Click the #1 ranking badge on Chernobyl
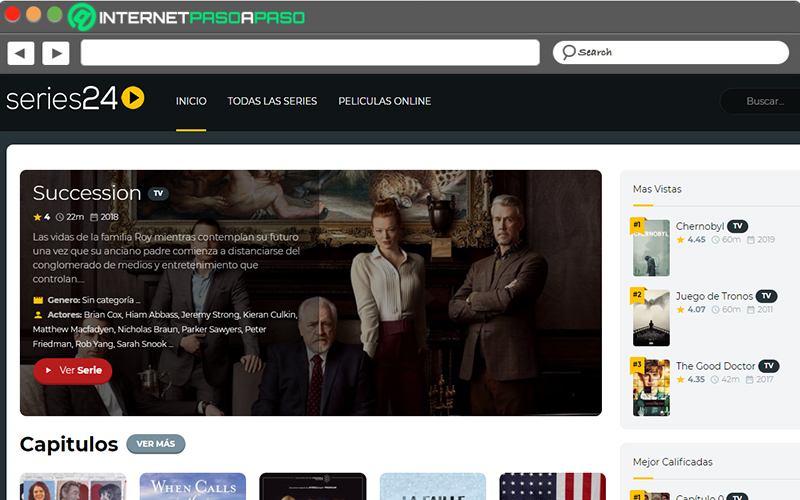 [x=637, y=225]
